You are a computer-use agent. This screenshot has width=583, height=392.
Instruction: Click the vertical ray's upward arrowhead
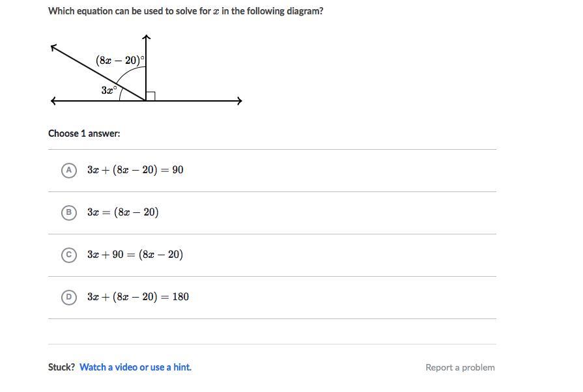point(146,38)
